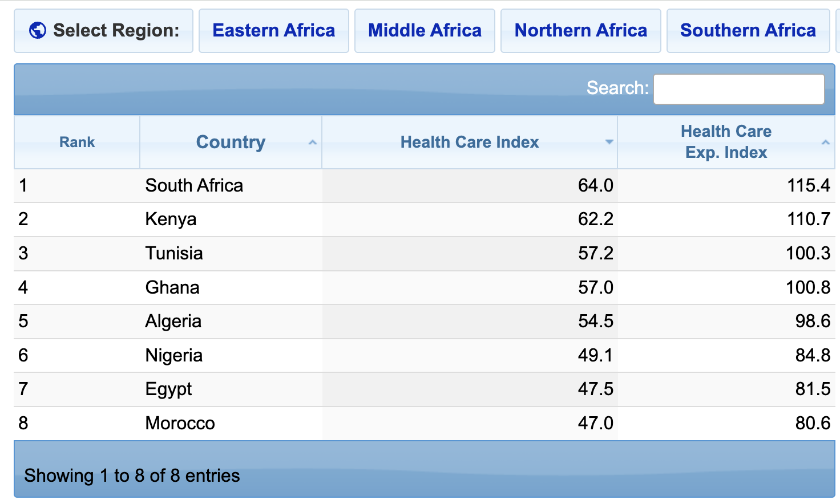Click the South Africa row
This screenshot has height=504, width=840.
[x=425, y=185]
